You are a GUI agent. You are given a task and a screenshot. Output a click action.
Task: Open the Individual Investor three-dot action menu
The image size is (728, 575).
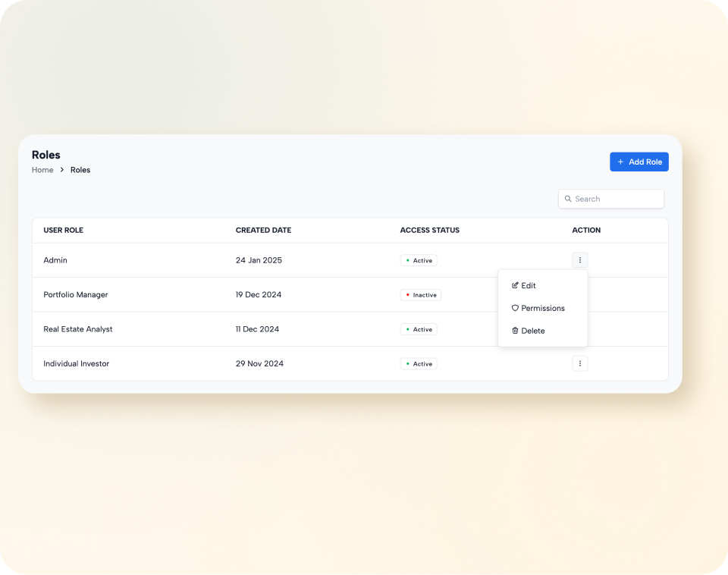pyautogui.click(x=579, y=364)
